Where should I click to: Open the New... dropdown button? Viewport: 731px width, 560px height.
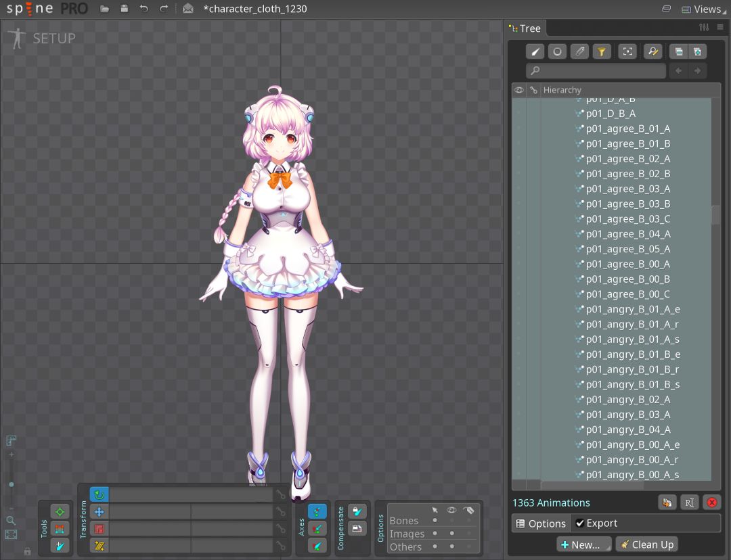pos(583,544)
